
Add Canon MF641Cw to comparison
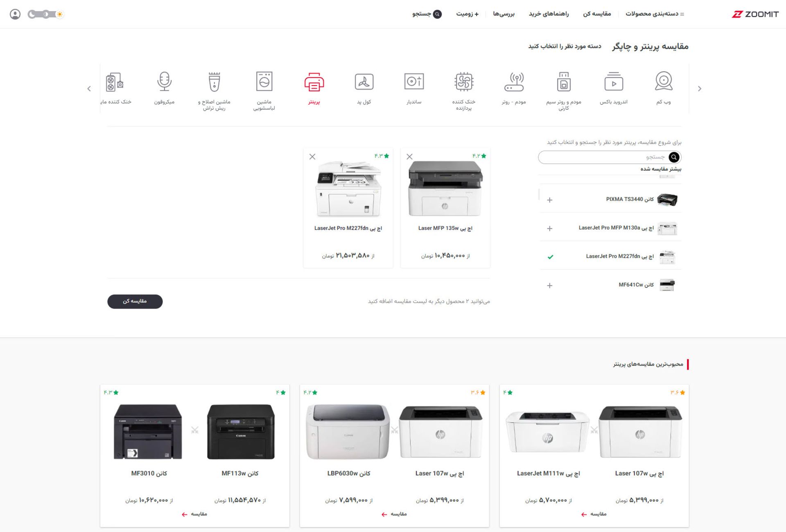pos(550,286)
